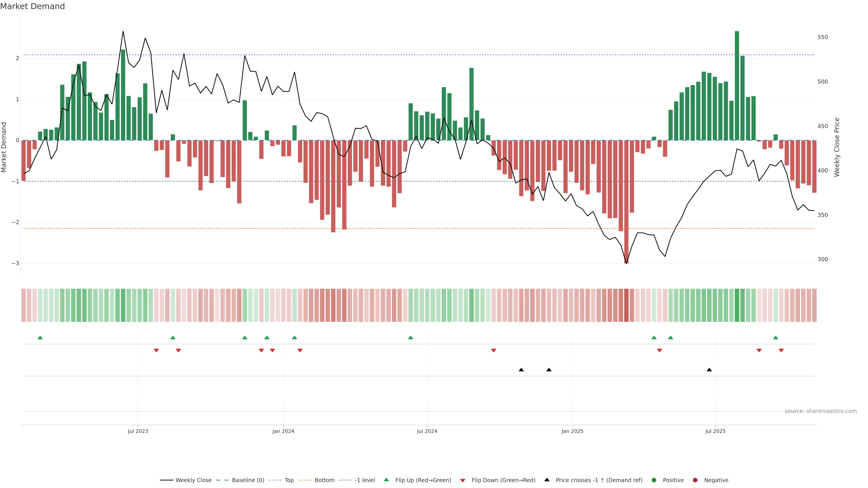Click the black Price crosses -1 legend triangle
The image size is (868, 488).
pyautogui.click(x=547, y=480)
